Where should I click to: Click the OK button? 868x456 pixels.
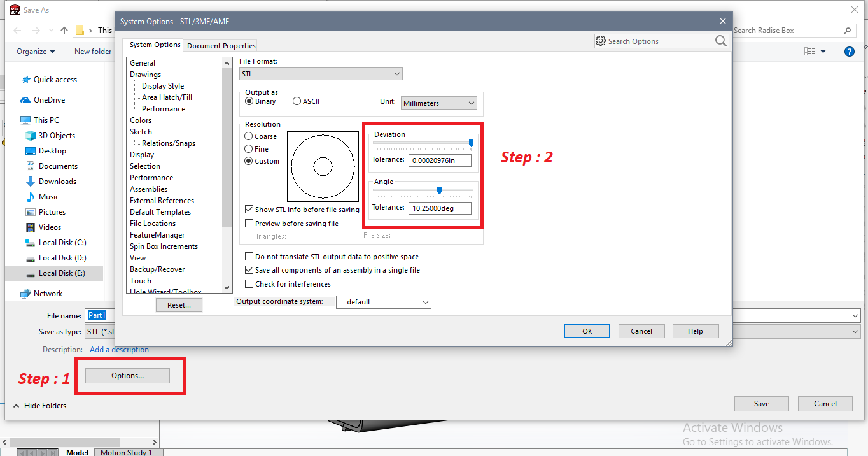(x=587, y=331)
